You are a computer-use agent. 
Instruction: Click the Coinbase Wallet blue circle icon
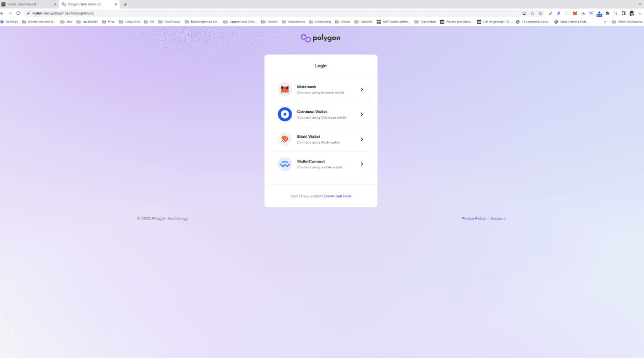click(x=285, y=114)
